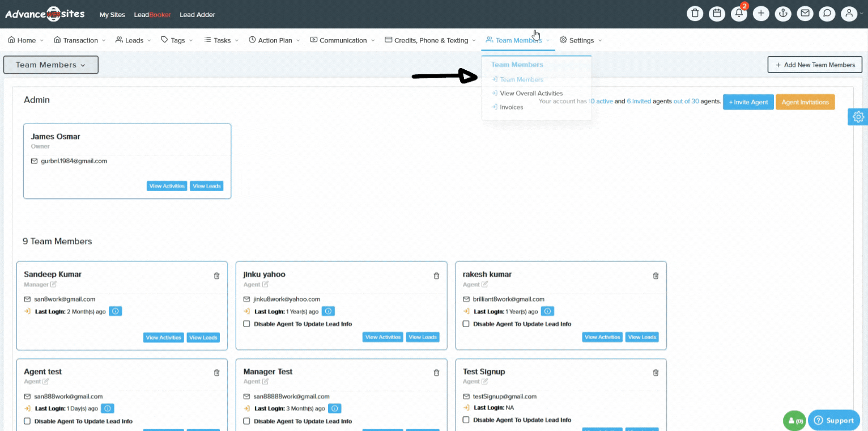Check Disable Agent To Update for rakesh kumar
The height and width of the screenshot is (431, 868).
pos(466,324)
